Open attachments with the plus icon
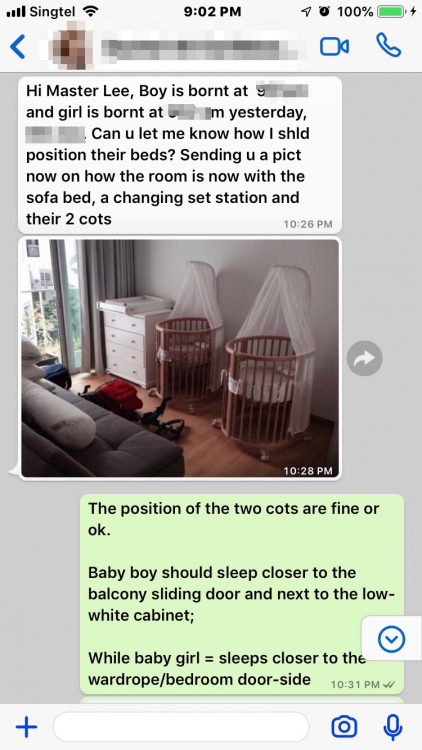This screenshot has height=750, width=422. [26, 728]
